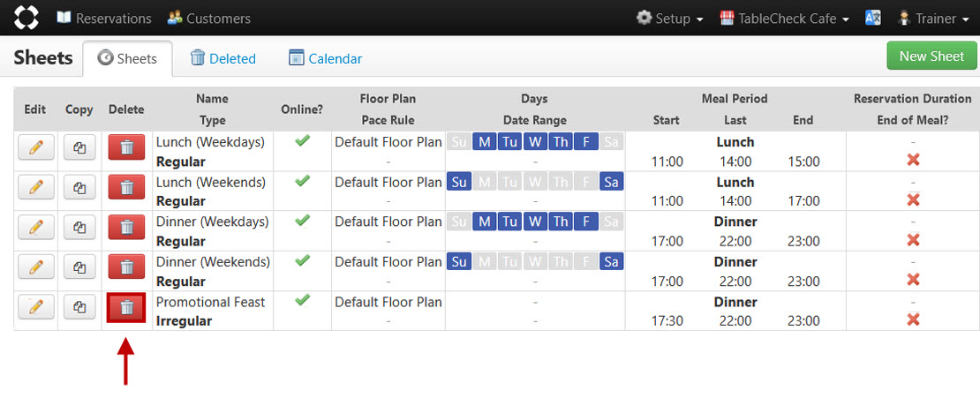Switch to the Deleted tab
Viewport: 980px width, 406px height.
tap(223, 59)
